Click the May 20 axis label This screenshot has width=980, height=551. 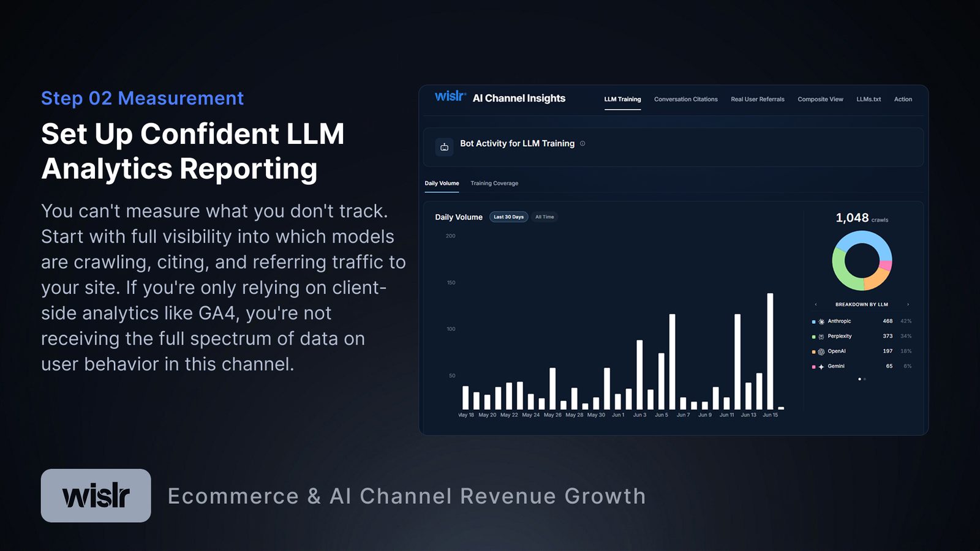(488, 415)
